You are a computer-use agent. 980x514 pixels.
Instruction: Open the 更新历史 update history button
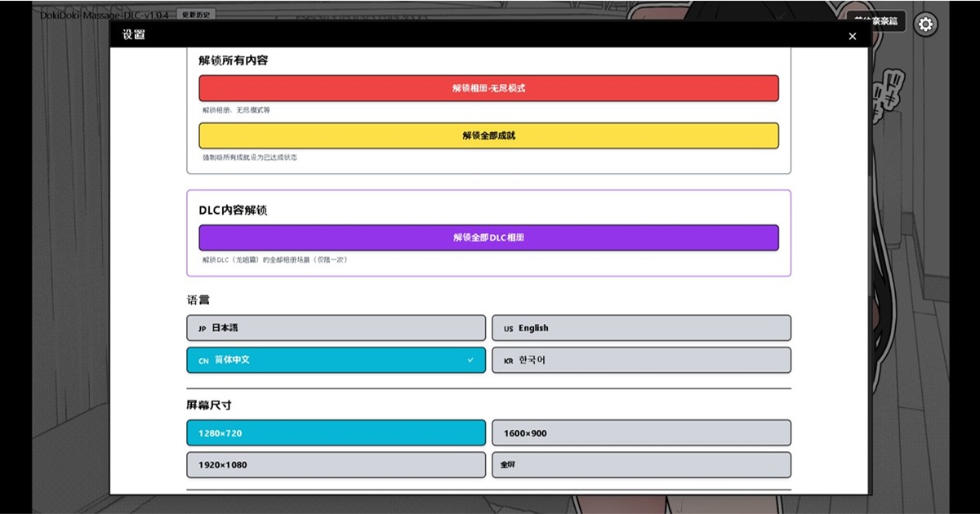(x=196, y=15)
